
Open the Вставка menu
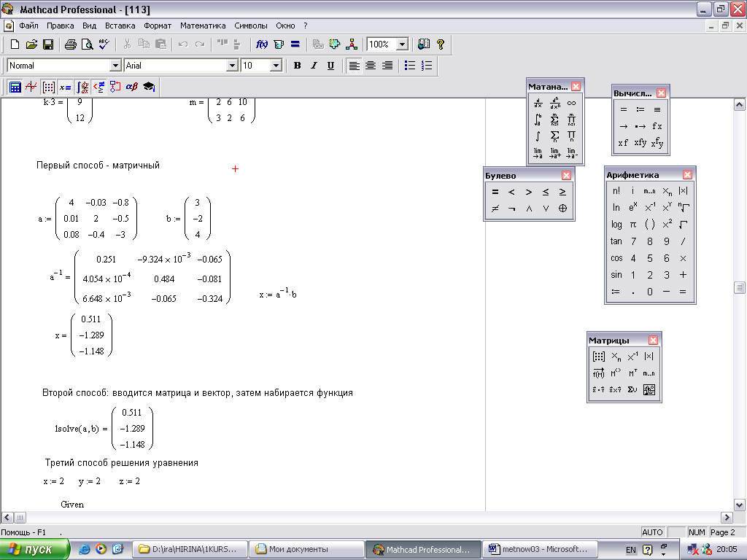120,26
